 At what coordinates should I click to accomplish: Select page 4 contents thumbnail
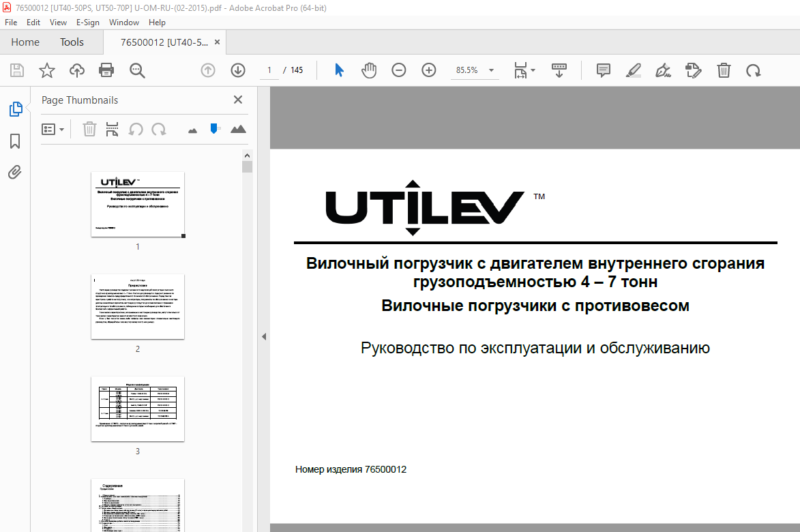point(138,505)
